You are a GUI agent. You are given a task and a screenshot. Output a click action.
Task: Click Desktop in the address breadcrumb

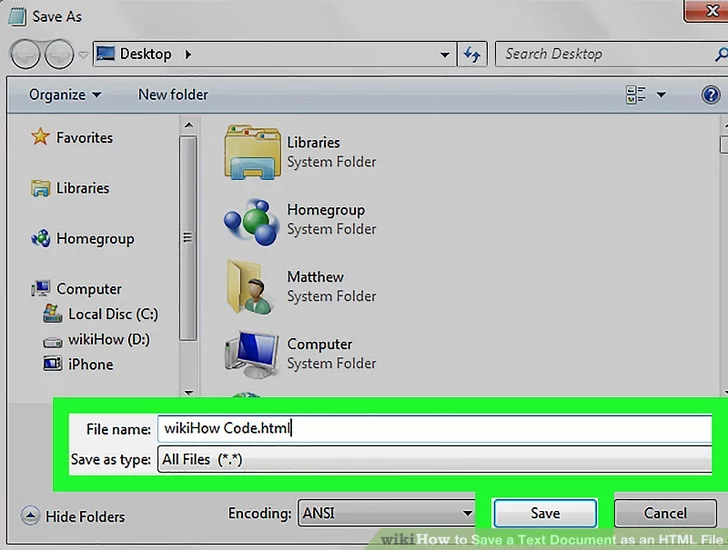pos(145,54)
